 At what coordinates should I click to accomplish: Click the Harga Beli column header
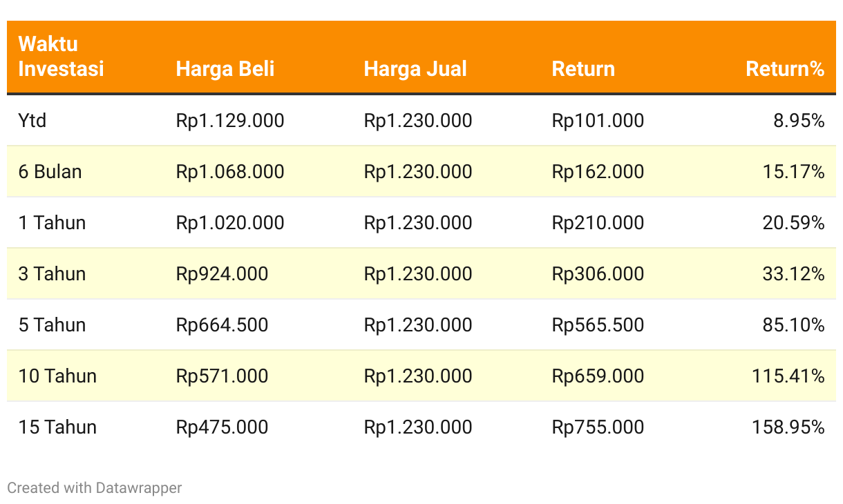(225, 69)
